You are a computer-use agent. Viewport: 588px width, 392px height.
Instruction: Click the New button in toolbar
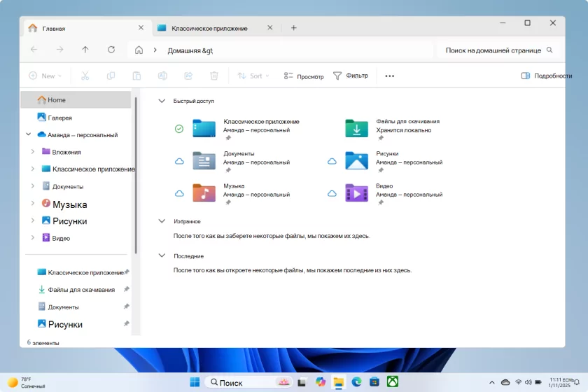(45, 76)
